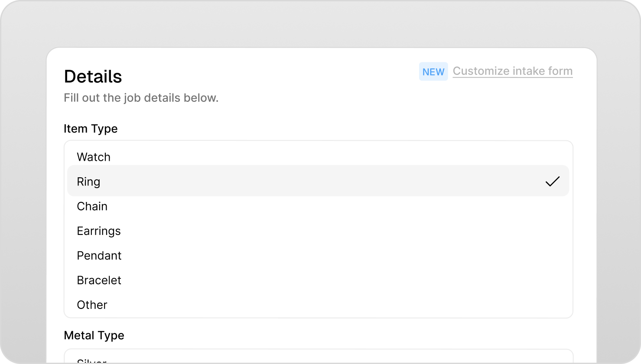The height and width of the screenshot is (364, 641).
Task: Click the blue NEW badge
Action: point(433,71)
